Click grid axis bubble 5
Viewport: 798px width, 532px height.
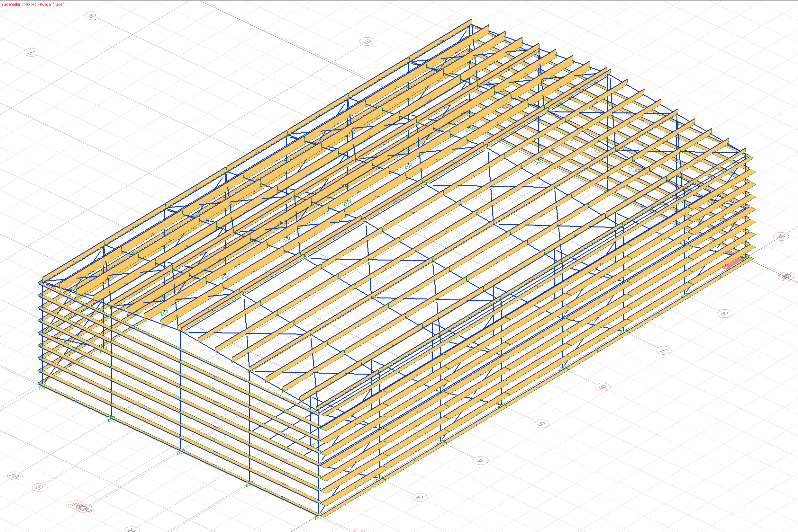[541, 424]
